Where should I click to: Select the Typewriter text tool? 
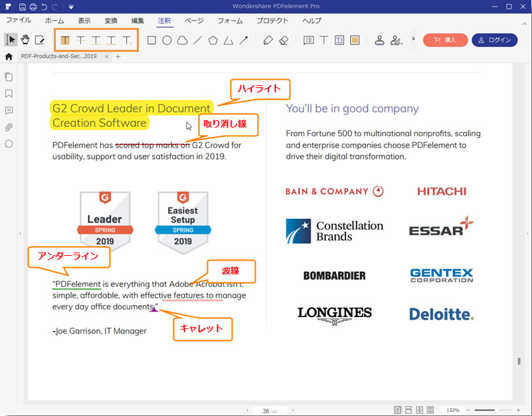pyautogui.click(x=323, y=41)
